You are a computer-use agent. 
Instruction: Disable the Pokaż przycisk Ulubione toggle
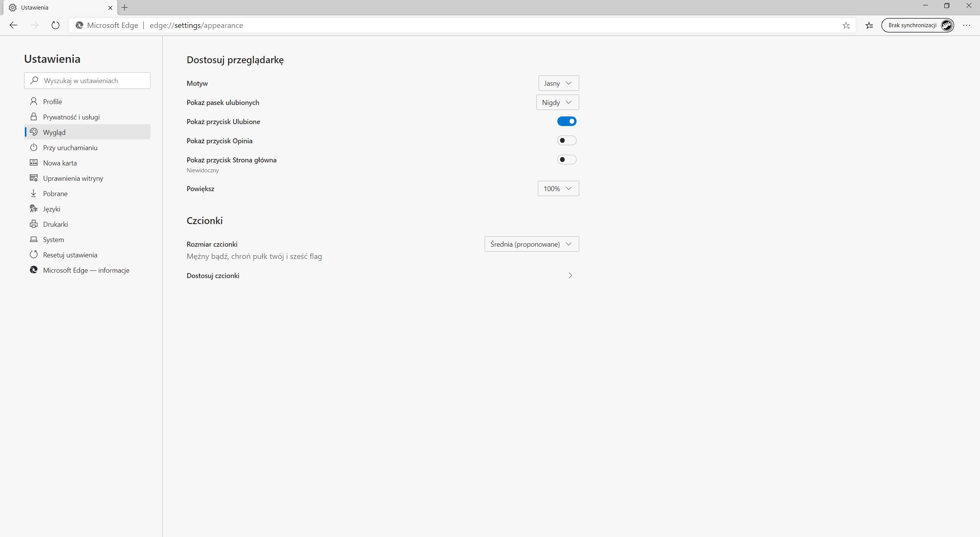(x=567, y=121)
